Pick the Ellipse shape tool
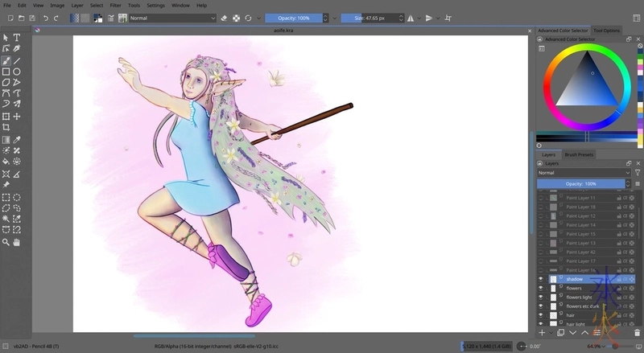 click(17, 72)
